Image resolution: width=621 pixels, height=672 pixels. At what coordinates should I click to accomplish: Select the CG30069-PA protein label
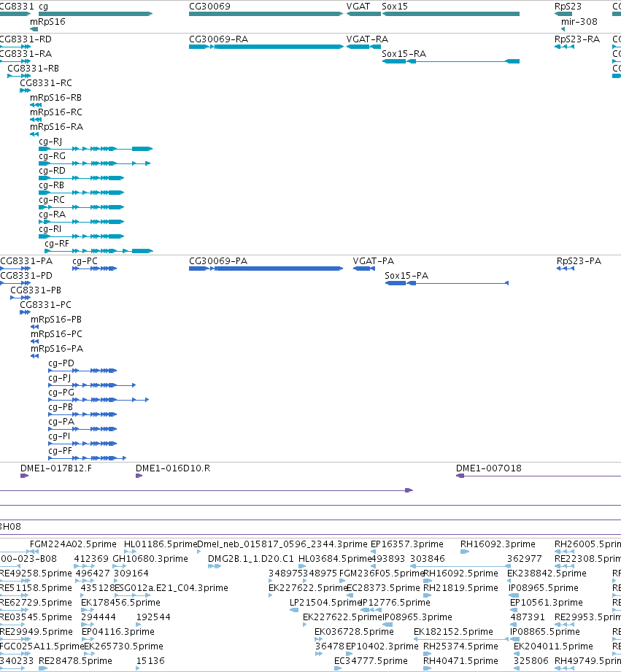(x=217, y=260)
